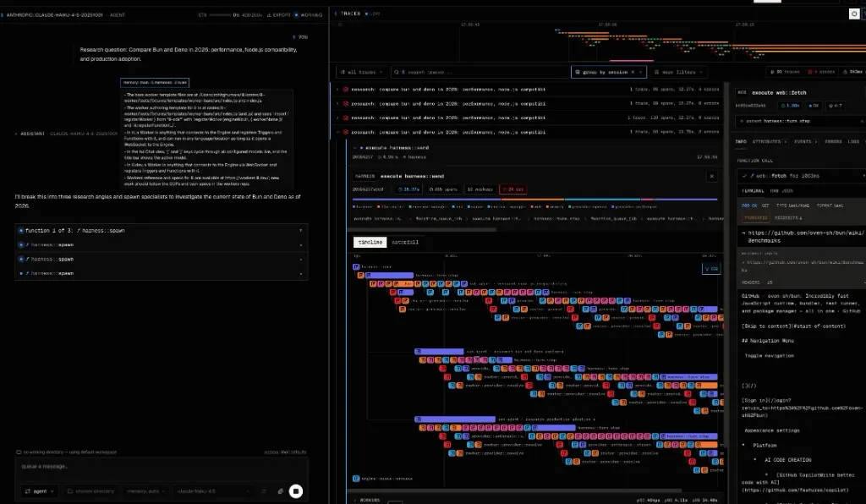
Task: Select the RAW JSON view tab
Action: pyautogui.click(x=781, y=191)
